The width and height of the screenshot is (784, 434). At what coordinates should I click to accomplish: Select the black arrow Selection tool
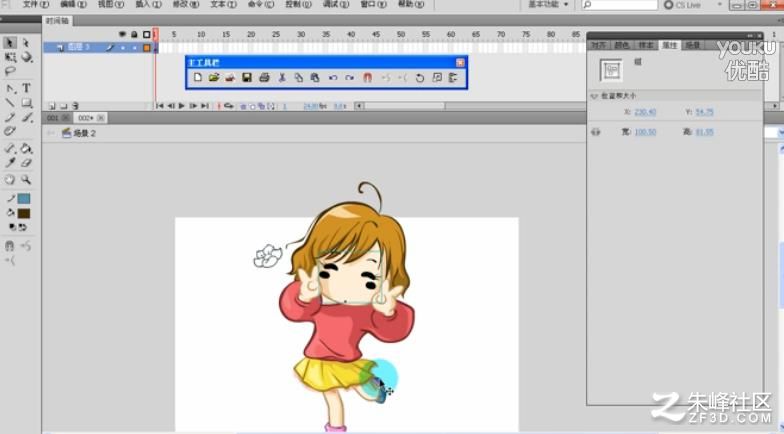tap(10, 43)
